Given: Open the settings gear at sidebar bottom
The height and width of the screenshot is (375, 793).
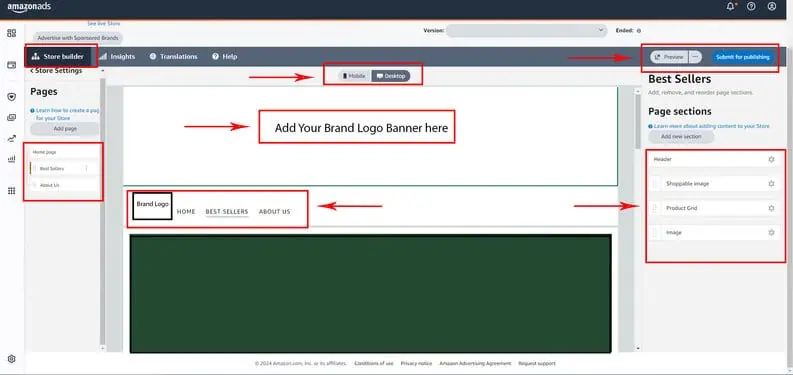Looking at the screenshot, I should tap(12, 359).
